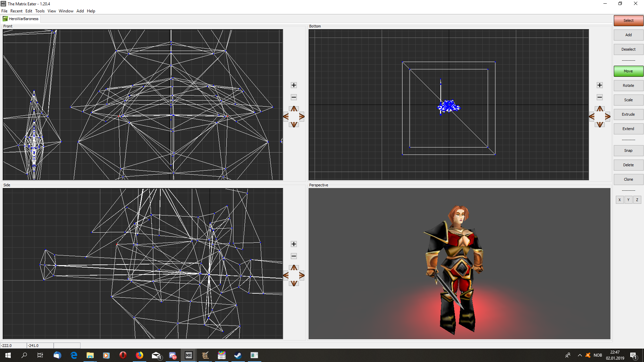Open Opera browser from taskbar
644x362 pixels.
point(123,355)
